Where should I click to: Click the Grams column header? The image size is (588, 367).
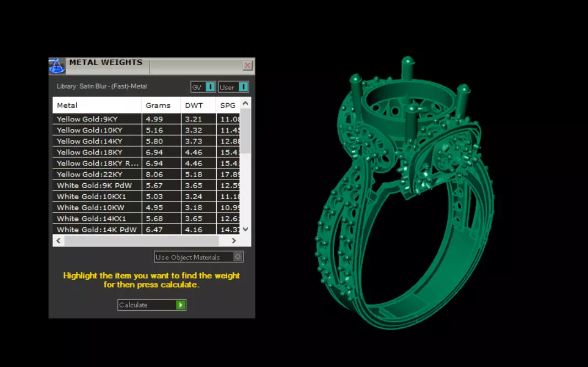click(x=161, y=105)
